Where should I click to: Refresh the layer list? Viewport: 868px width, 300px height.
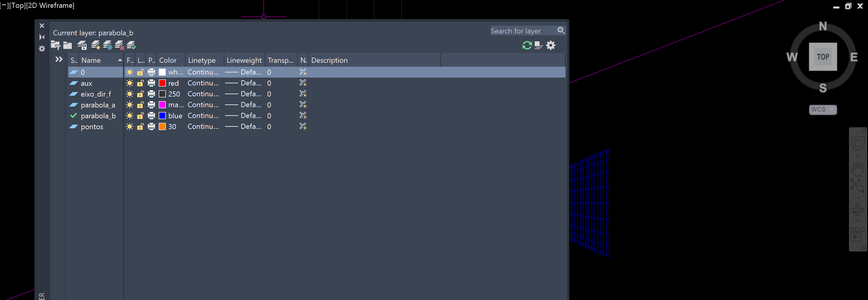(527, 45)
